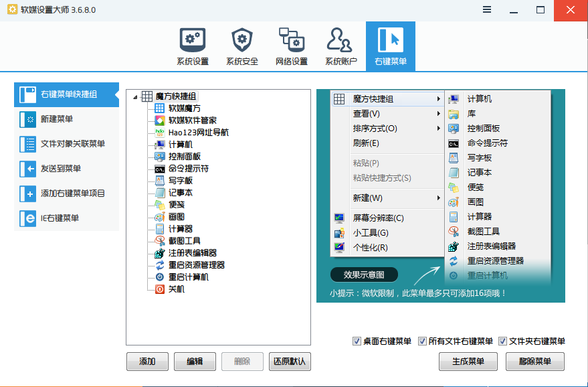The width and height of the screenshot is (588, 387).
Task: Toggle 桌面右键菜单 checkbox
Action: [x=357, y=341]
